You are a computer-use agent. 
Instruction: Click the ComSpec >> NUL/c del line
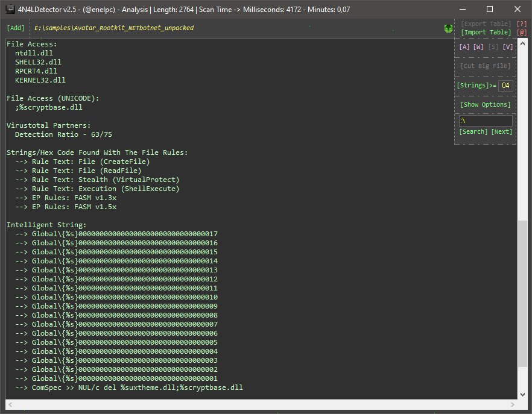pos(129,387)
